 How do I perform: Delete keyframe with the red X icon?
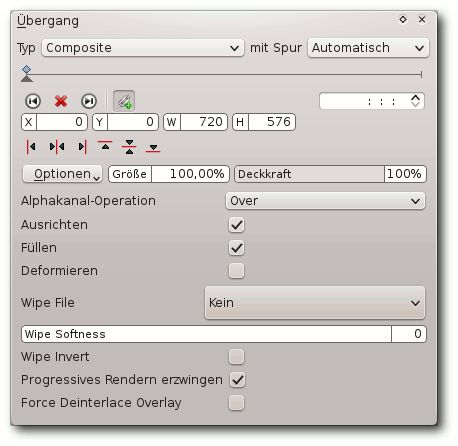click(x=61, y=101)
